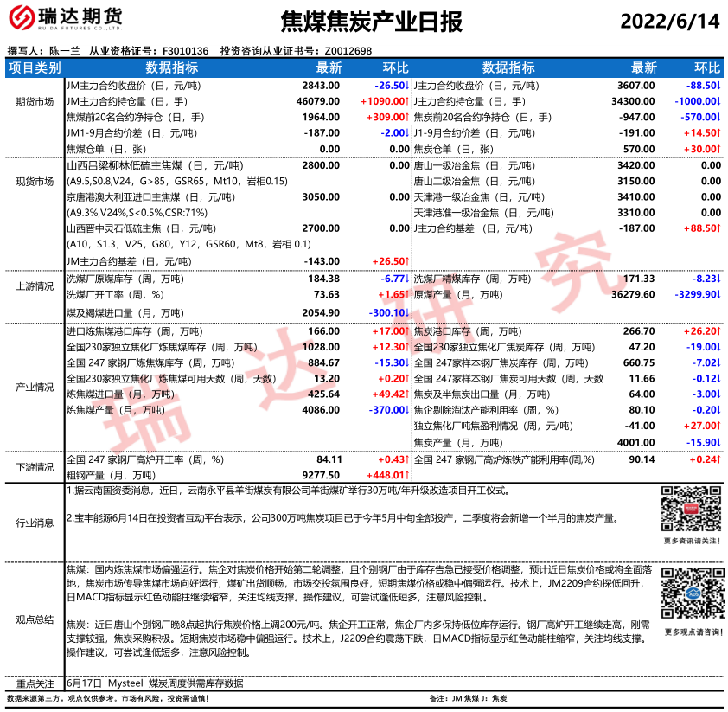Select the 项目类别 column header
The height and width of the screenshot is (712, 728).
click(x=35, y=68)
